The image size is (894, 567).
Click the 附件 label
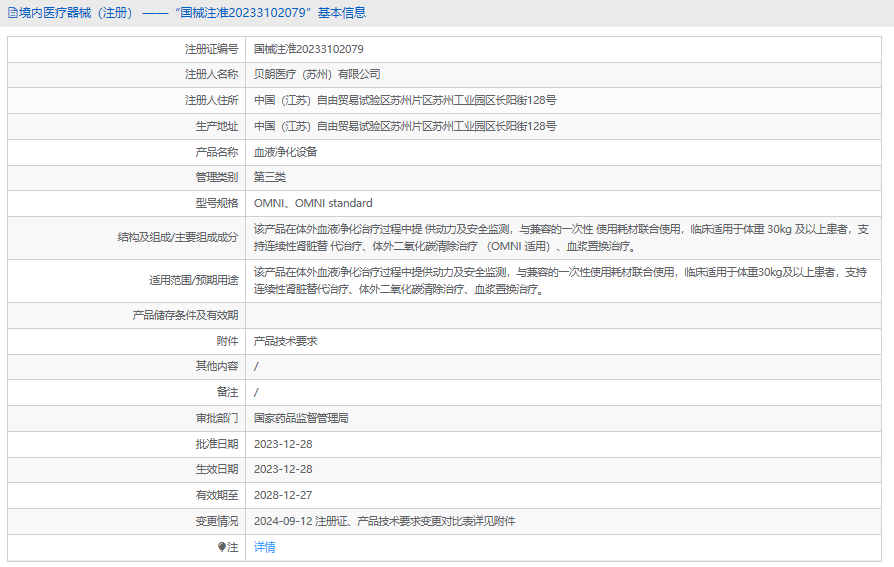[227, 341]
